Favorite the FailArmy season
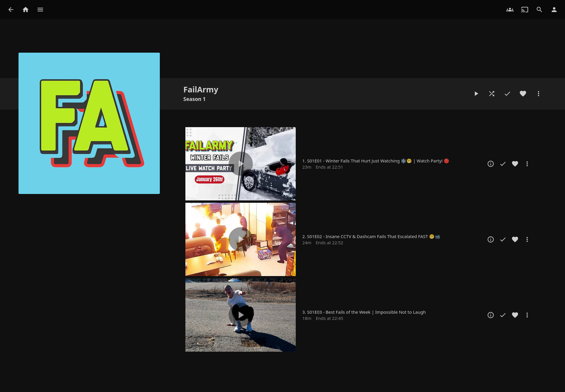 click(x=523, y=94)
